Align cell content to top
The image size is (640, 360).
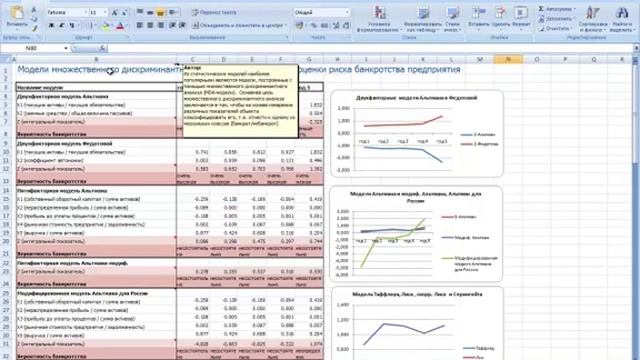coord(140,13)
